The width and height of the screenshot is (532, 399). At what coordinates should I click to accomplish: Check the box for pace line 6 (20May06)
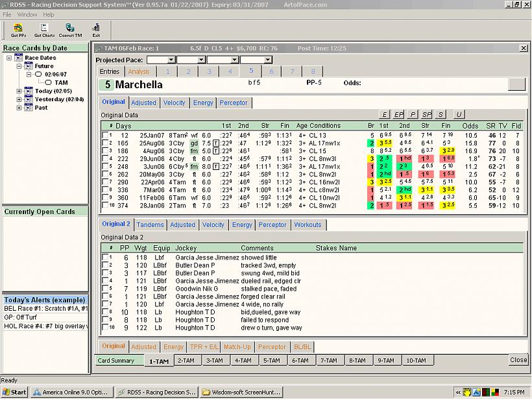coord(106,174)
